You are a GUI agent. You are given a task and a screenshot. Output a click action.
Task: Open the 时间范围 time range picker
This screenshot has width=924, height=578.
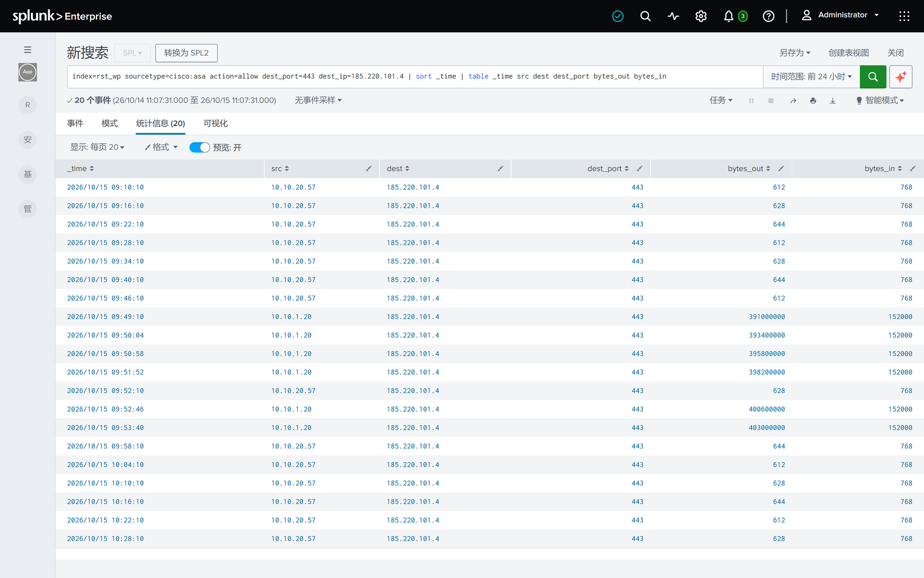pos(811,77)
